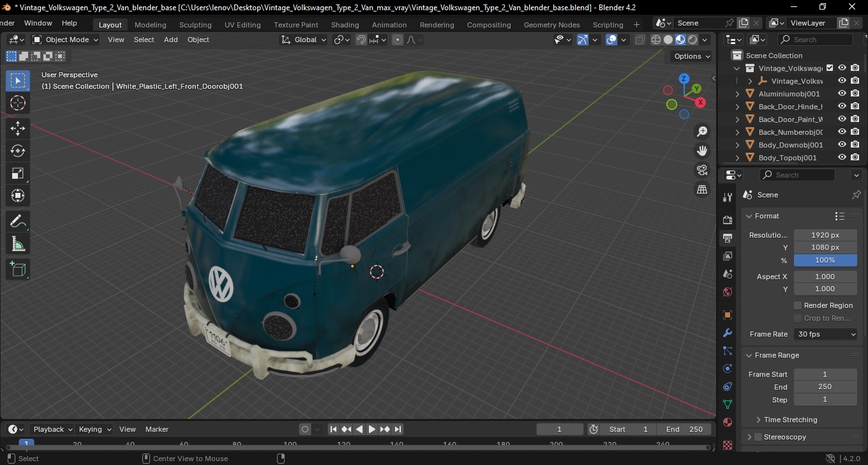Open the Material properties tab
Image resolution: width=868 pixels, height=465 pixels.
728,422
